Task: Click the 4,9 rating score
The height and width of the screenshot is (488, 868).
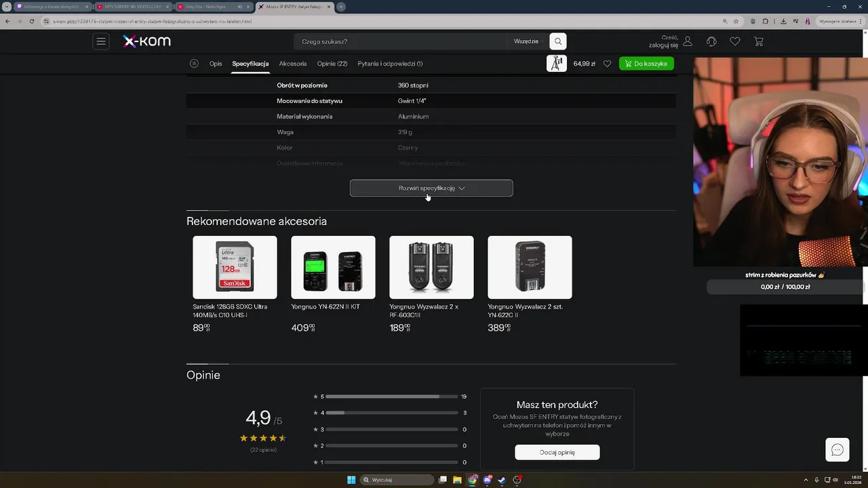Action: [x=258, y=418]
